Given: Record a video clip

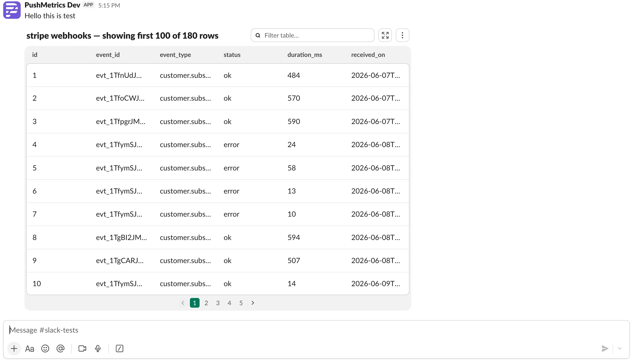Looking at the screenshot, I should click(x=82, y=348).
